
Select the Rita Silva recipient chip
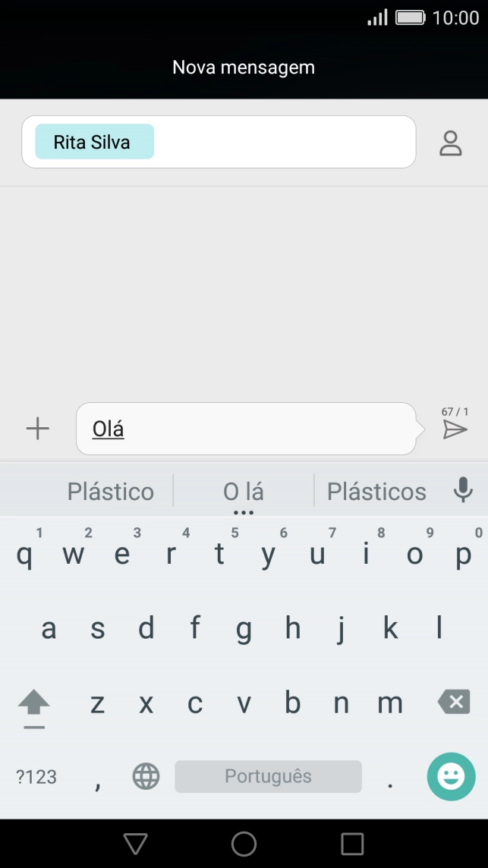93,142
